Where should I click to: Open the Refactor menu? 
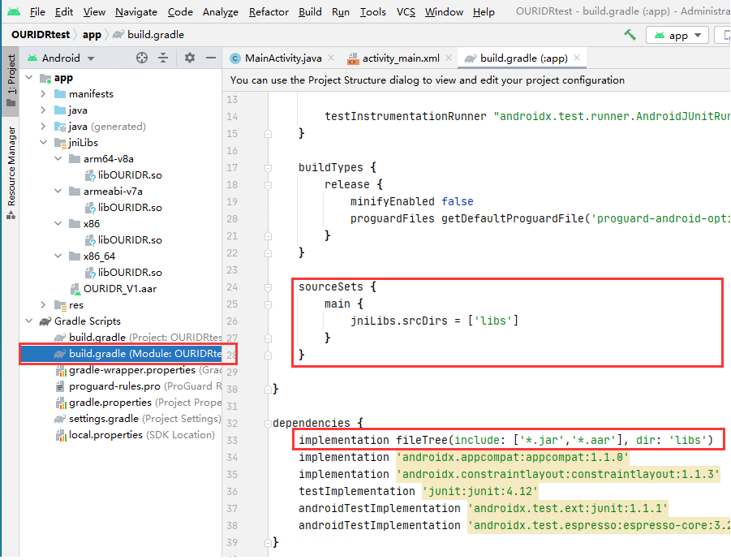click(x=269, y=12)
